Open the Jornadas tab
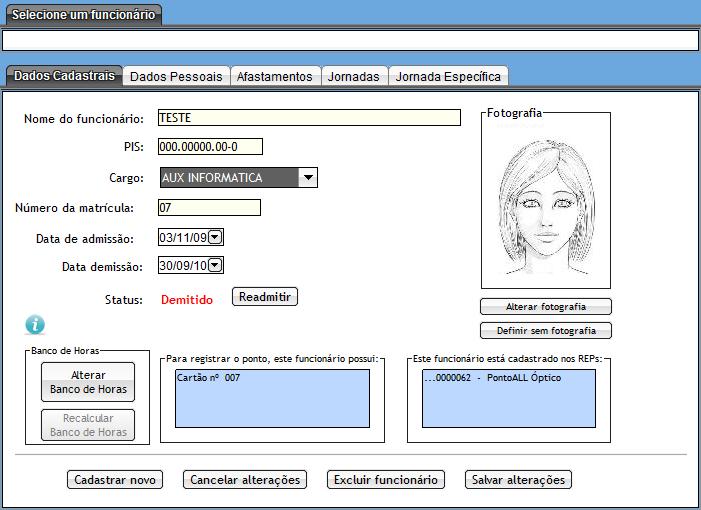Screen dimensions: 701x510 [x=354, y=76]
